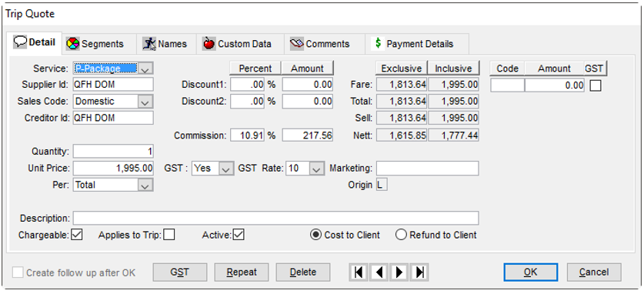Go to next record arrow
644x294 pixels.
[x=399, y=272]
